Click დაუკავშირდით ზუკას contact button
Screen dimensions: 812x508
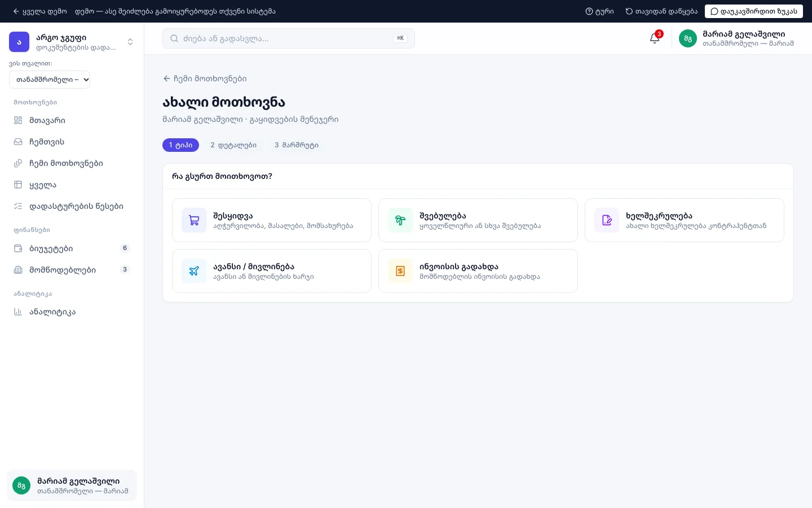coord(754,11)
